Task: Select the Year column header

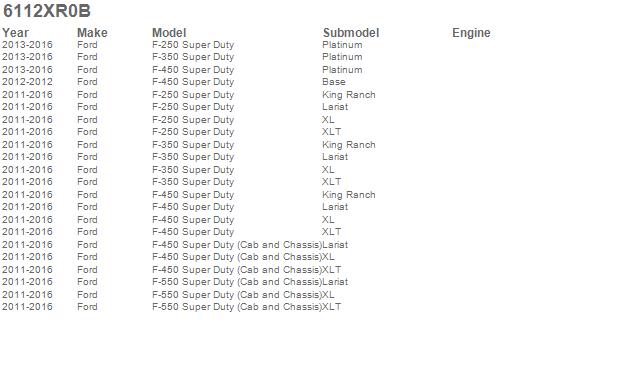Action: (15, 33)
